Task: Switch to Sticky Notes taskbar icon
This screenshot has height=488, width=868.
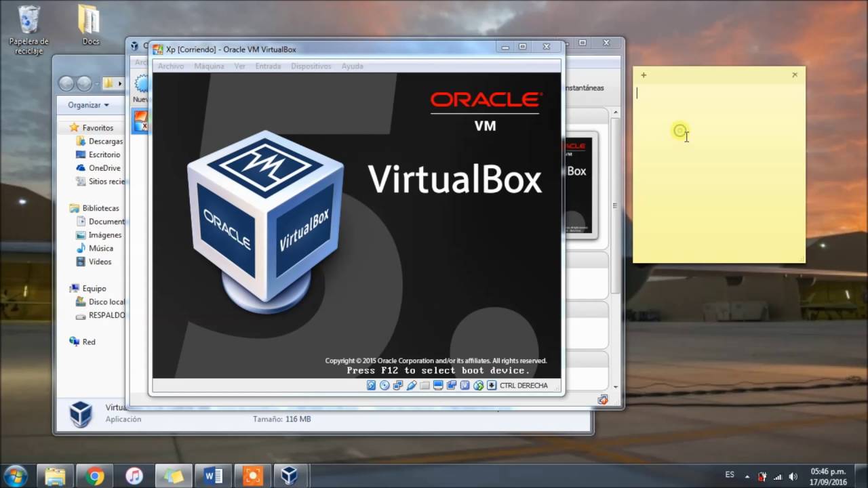Action: [x=174, y=476]
